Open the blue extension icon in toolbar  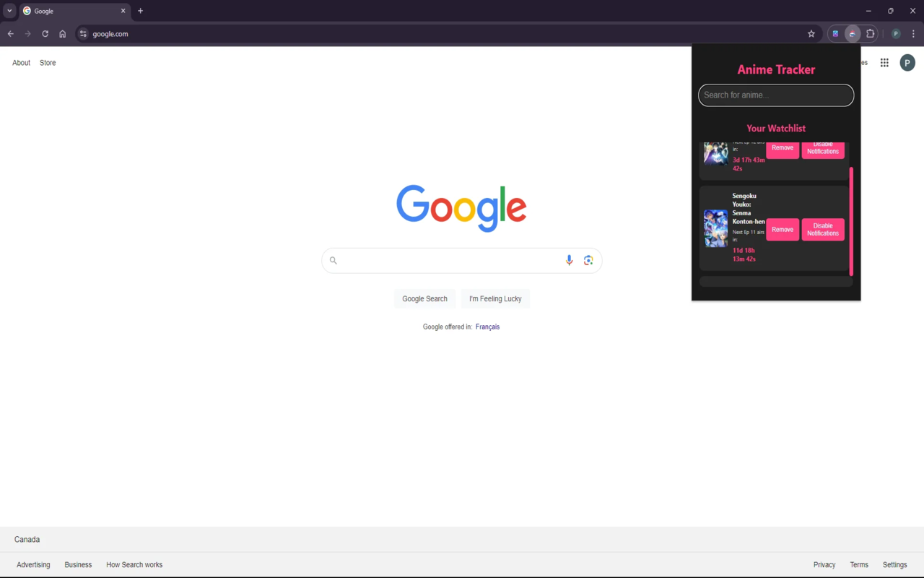pyautogui.click(x=835, y=34)
